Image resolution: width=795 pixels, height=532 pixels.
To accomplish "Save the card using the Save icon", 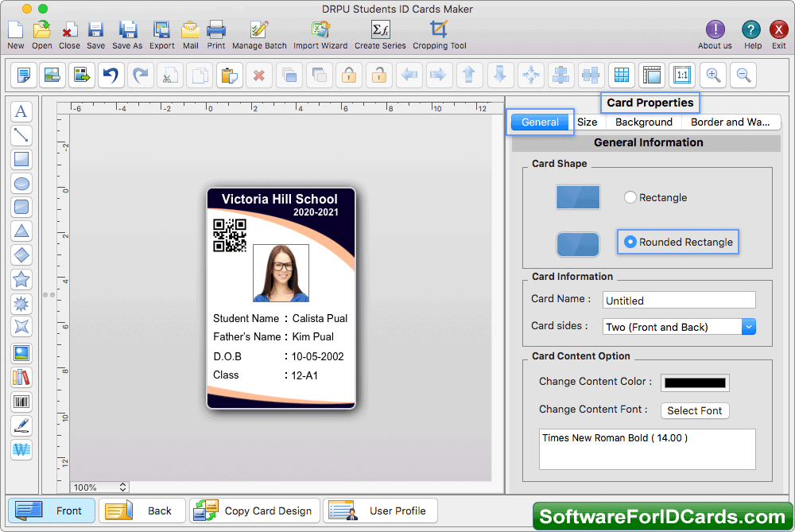I will [95, 30].
